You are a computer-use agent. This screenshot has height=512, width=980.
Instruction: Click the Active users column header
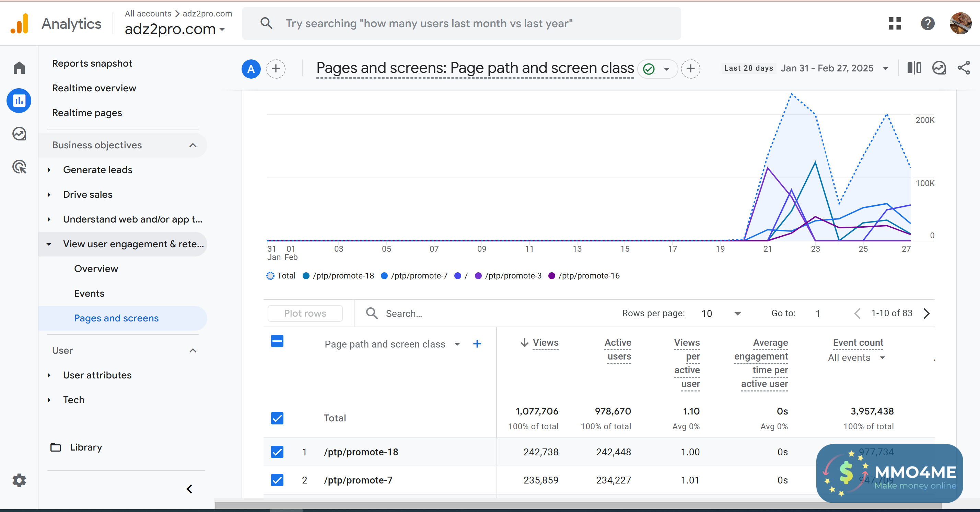tap(618, 350)
